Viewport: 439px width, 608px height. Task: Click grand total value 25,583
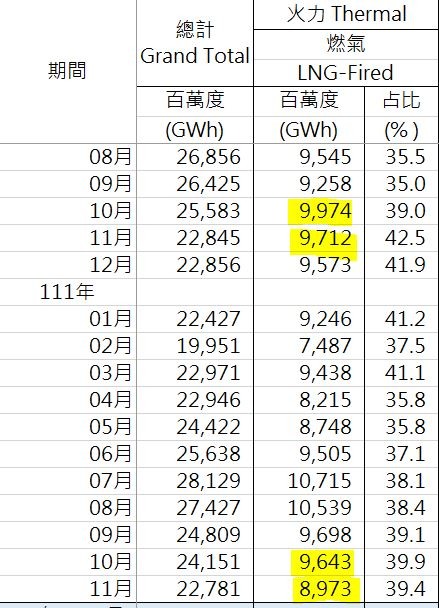coord(208,211)
